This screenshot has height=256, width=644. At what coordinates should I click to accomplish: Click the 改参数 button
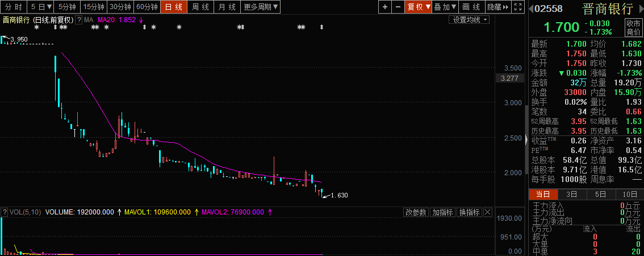coord(416,212)
